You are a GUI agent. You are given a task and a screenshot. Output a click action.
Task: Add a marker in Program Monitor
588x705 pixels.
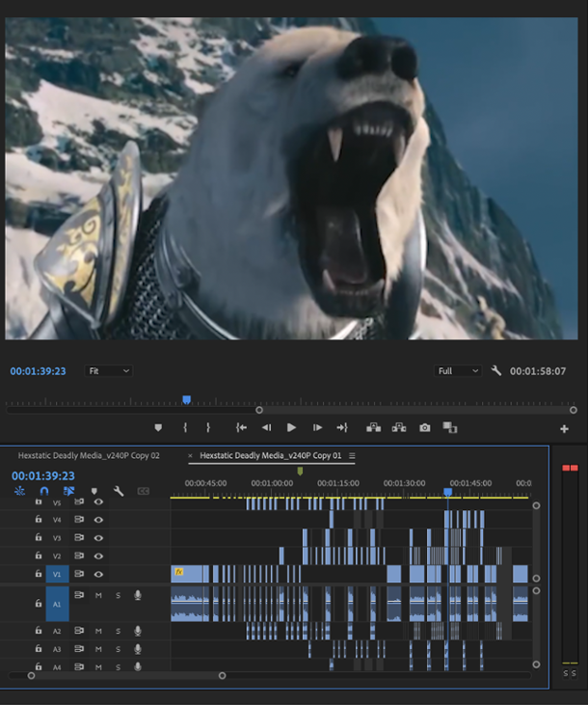pos(158,427)
